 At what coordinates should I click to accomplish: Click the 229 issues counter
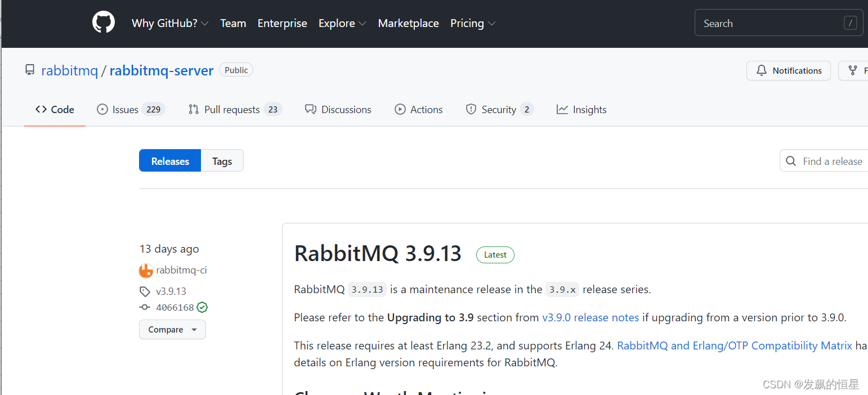[x=153, y=110]
